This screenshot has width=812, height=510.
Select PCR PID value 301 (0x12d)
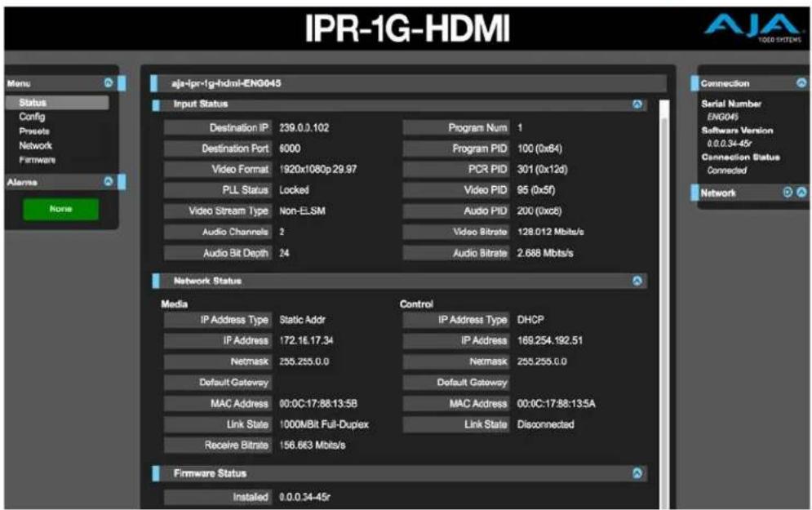(542, 169)
